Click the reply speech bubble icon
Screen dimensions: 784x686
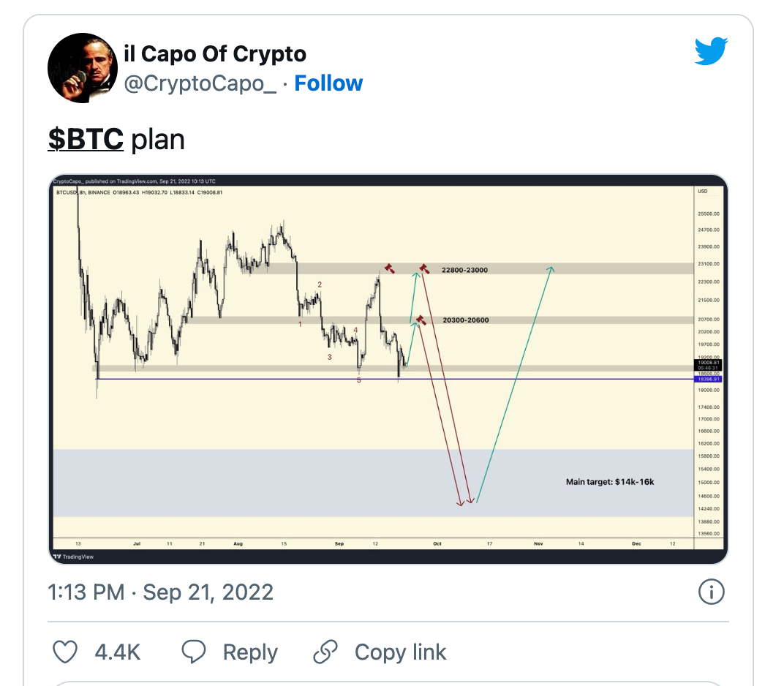click(x=194, y=652)
